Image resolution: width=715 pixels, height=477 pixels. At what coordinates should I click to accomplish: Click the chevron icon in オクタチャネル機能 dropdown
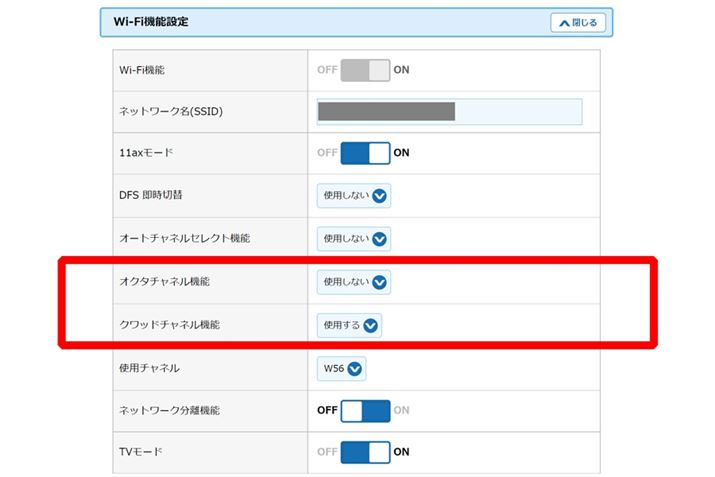pyautogui.click(x=379, y=282)
